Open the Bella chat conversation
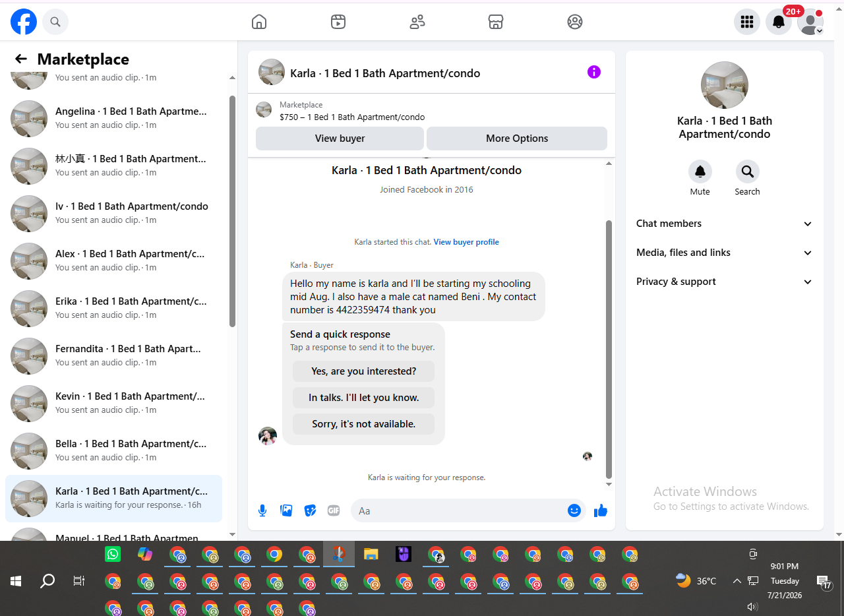The width and height of the screenshot is (844, 616). (113, 451)
